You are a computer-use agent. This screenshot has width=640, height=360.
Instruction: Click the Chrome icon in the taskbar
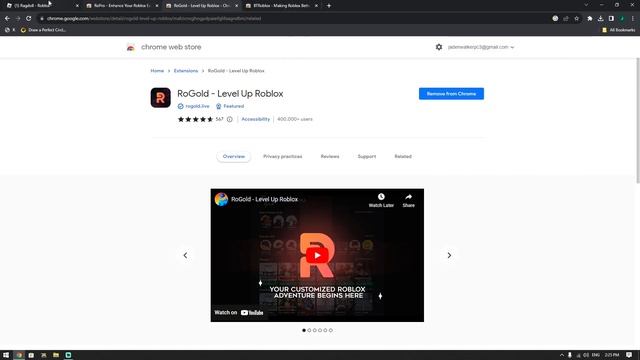click(19, 355)
